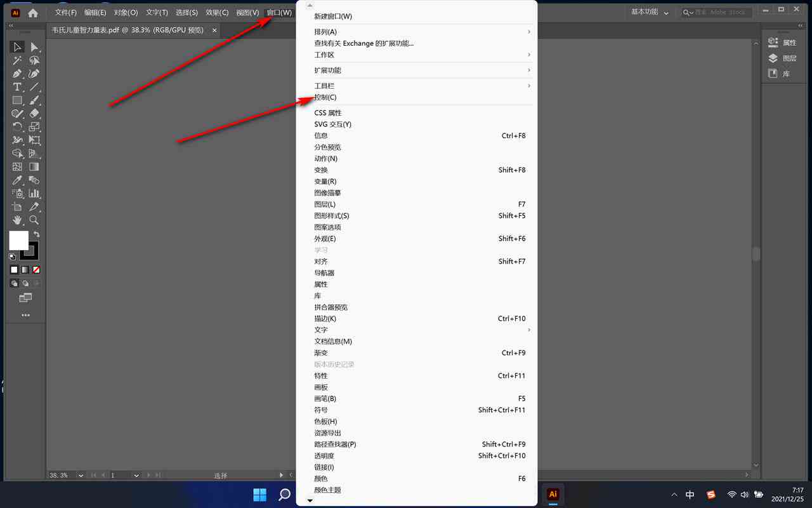Screen dimensions: 812x508
Task: Select the Hand tool
Action: coord(17,220)
